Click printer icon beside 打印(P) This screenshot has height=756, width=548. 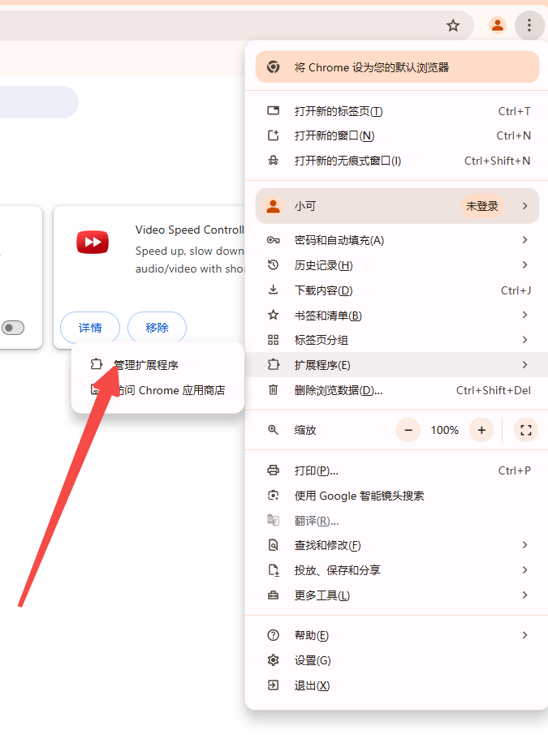pyautogui.click(x=273, y=470)
